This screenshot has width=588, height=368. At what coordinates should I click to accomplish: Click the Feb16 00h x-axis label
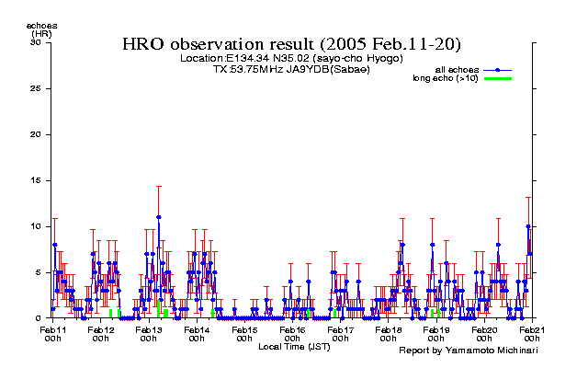[x=292, y=333]
